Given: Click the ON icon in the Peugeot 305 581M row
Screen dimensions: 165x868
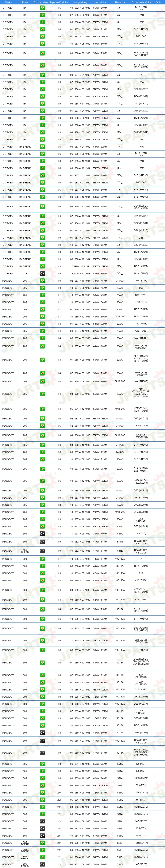Looking at the screenshot, I should click(42, 542).
